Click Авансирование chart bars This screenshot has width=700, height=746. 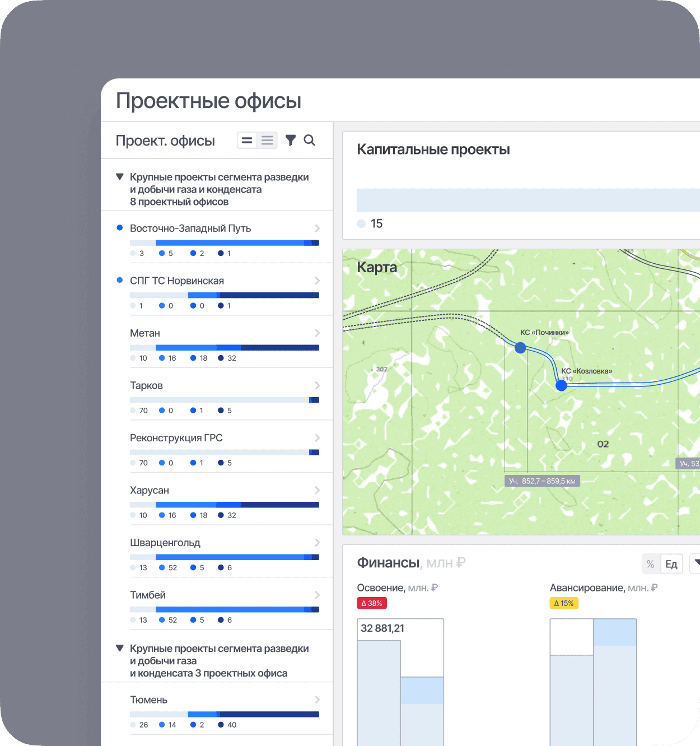[x=593, y=682]
